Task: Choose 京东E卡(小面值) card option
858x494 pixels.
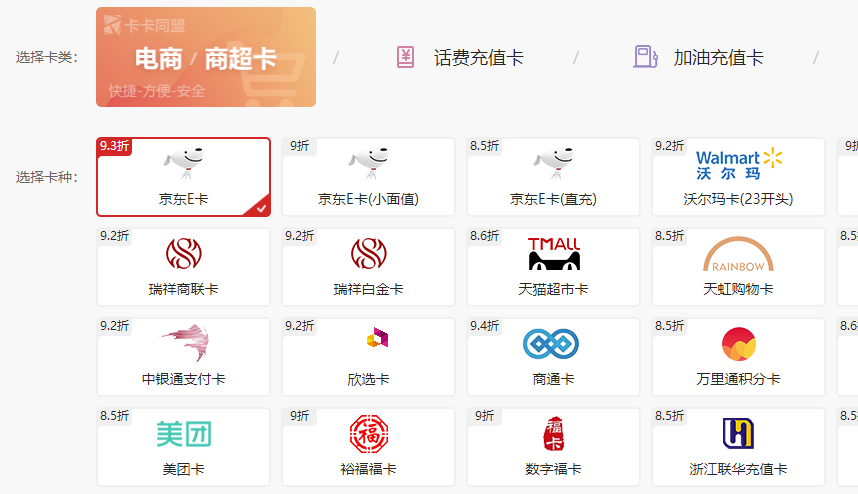Action: tap(368, 177)
